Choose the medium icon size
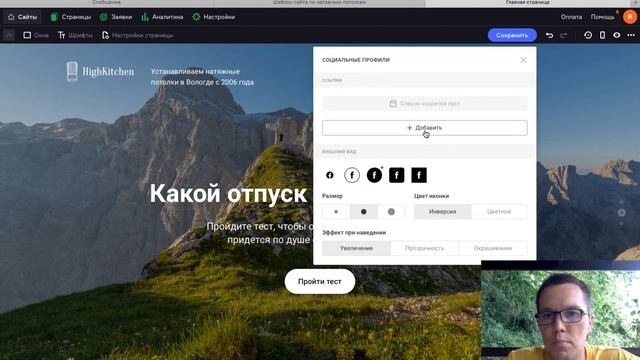Screen dimensions: 640x360 (x=364, y=211)
